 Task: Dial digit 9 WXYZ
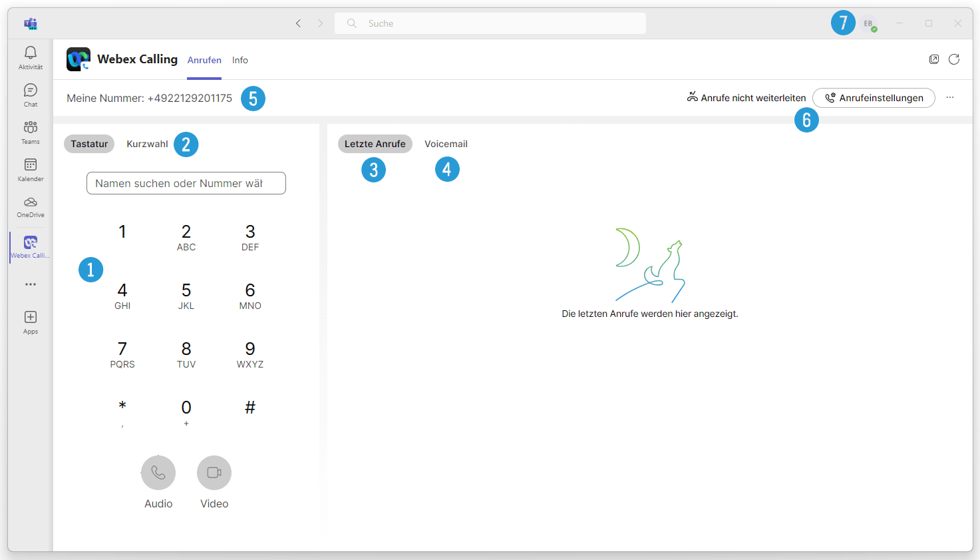click(x=250, y=354)
